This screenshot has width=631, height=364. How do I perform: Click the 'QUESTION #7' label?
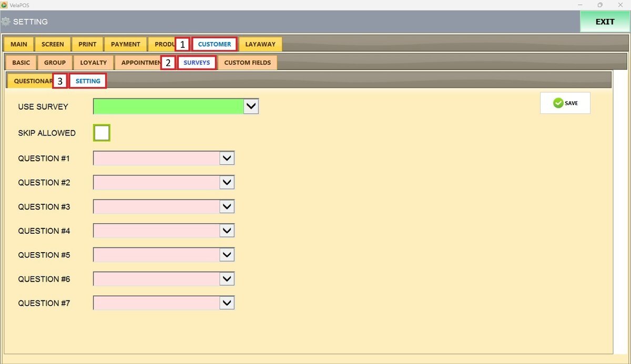44,303
